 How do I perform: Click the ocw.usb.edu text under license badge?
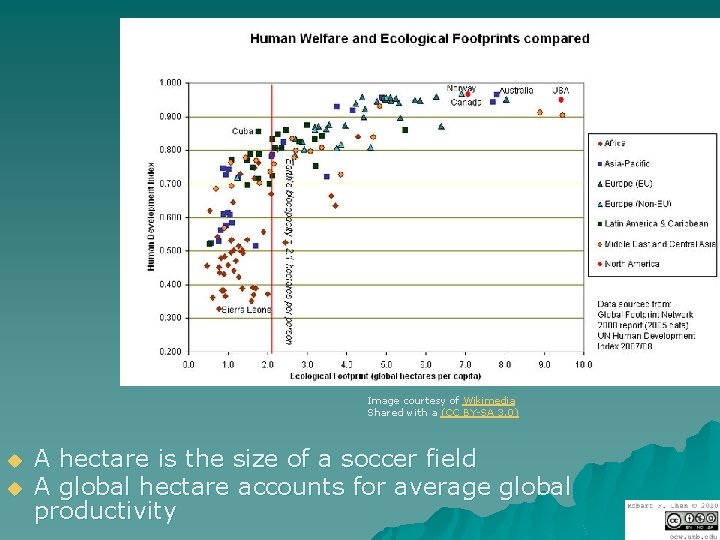pos(692,536)
